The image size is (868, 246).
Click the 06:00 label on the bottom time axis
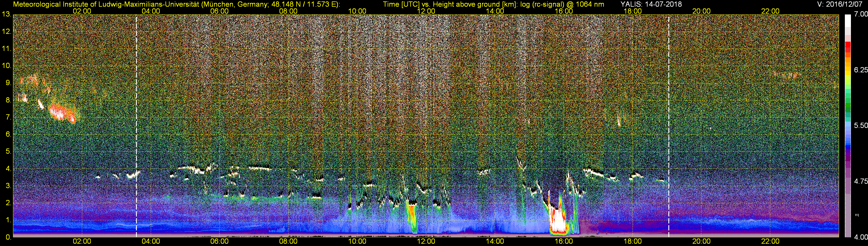pyautogui.click(x=219, y=242)
